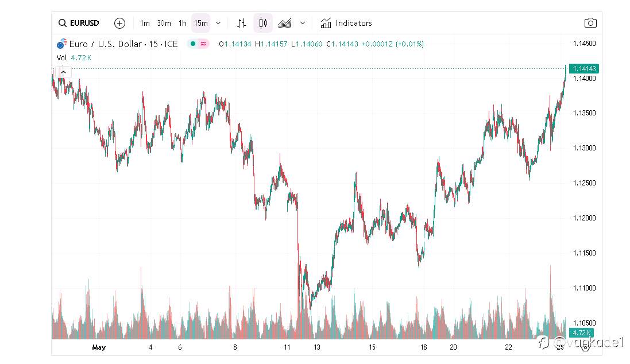630x364 pixels.
Task: Collapse the indicator legend with chevron
Action: pyautogui.click(x=64, y=72)
